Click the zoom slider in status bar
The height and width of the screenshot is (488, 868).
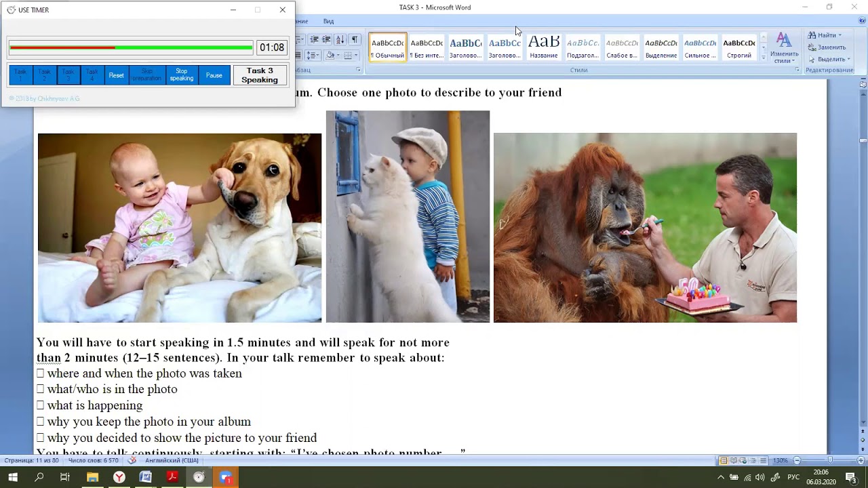[829, 461]
